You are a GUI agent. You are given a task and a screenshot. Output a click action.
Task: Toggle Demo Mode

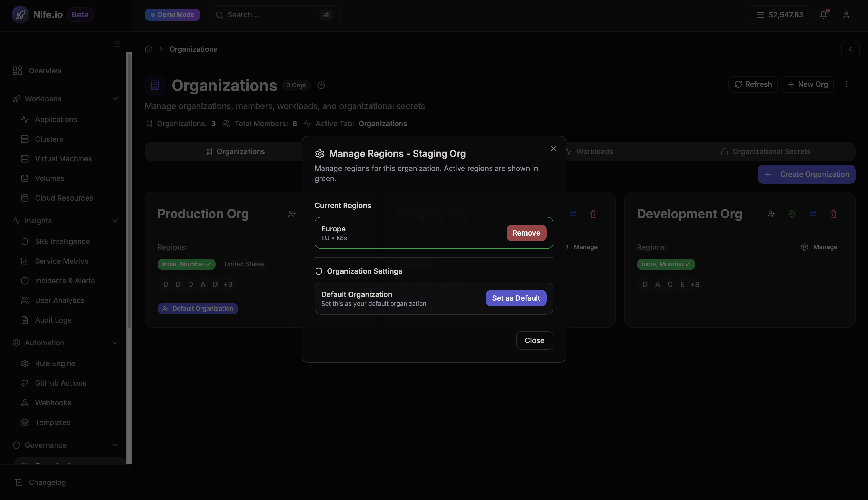[x=173, y=14]
